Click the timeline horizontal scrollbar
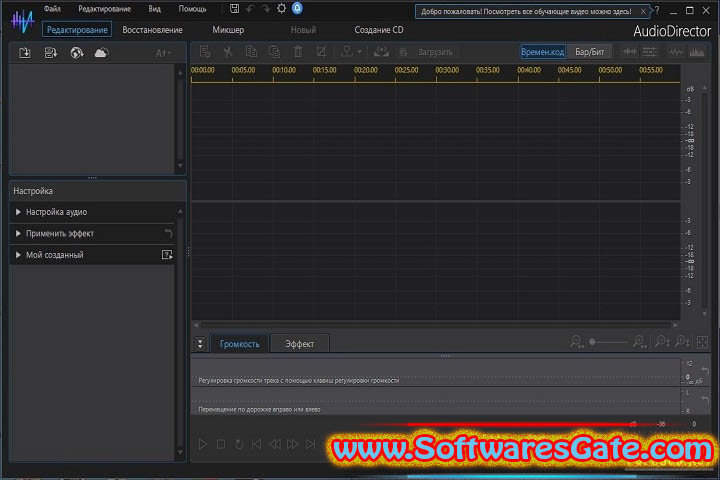Viewport: 720px width, 480px height. 435,325
